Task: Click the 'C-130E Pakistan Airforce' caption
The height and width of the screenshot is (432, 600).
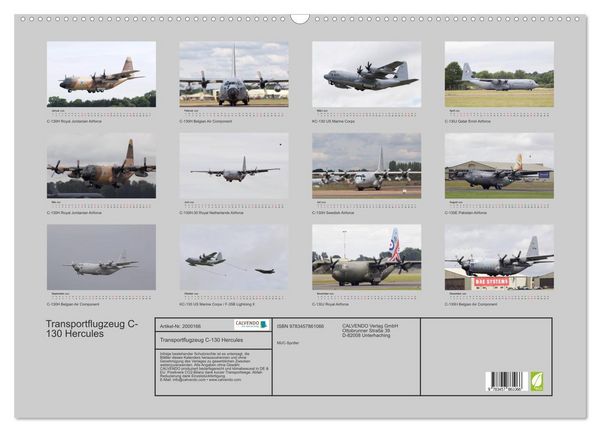Action: (466, 213)
